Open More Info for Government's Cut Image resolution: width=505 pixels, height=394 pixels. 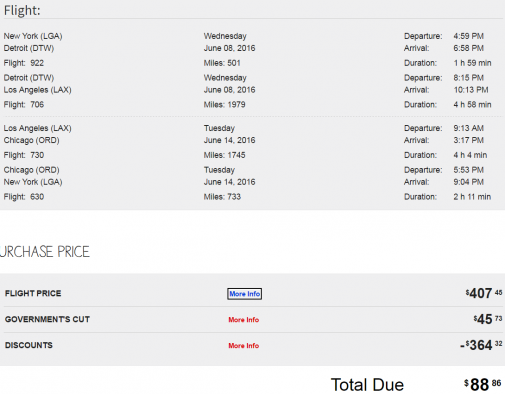244,320
